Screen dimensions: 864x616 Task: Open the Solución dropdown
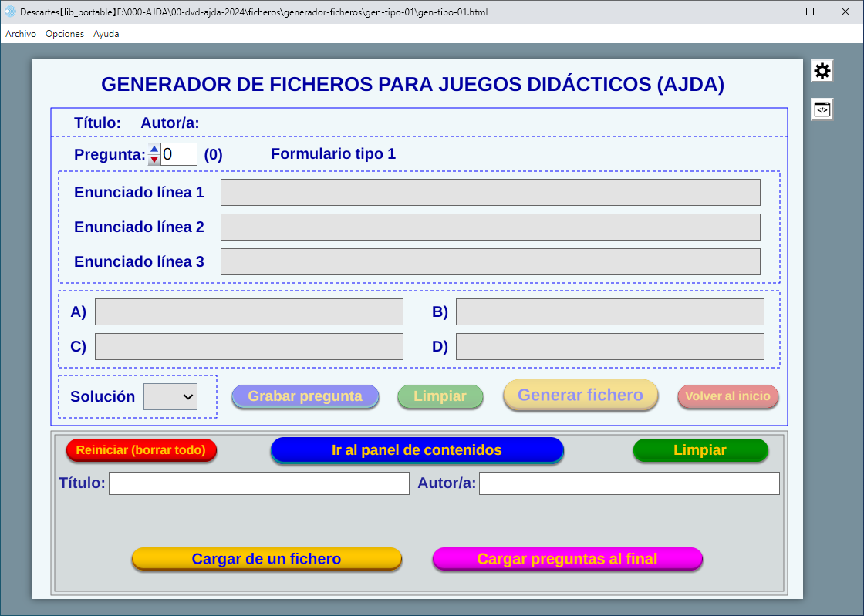coord(170,396)
